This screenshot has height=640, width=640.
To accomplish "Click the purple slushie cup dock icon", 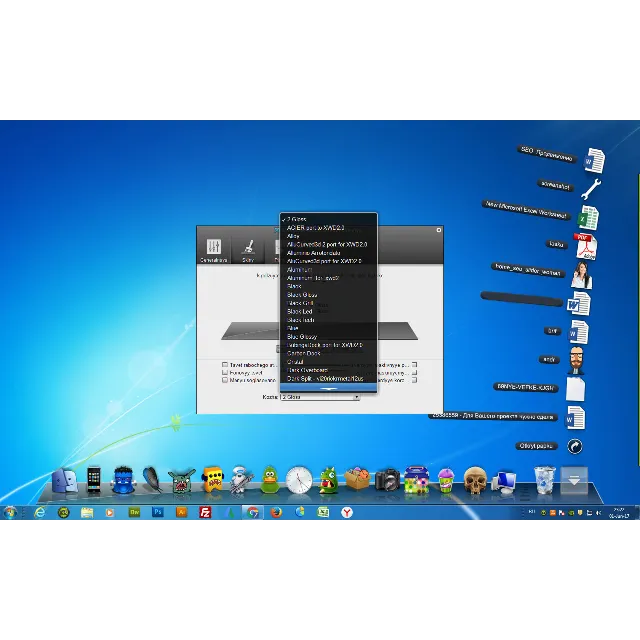I will tap(446, 480).
